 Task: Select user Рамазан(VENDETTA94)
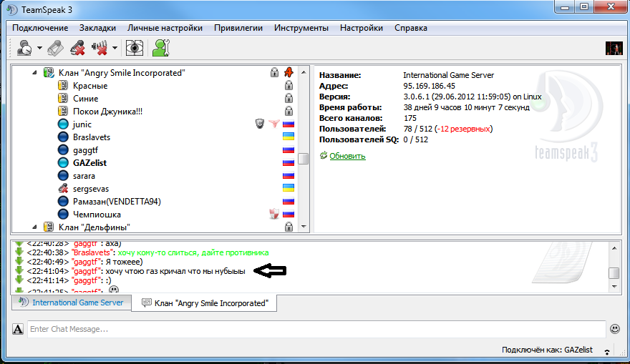tap(117, 202)
